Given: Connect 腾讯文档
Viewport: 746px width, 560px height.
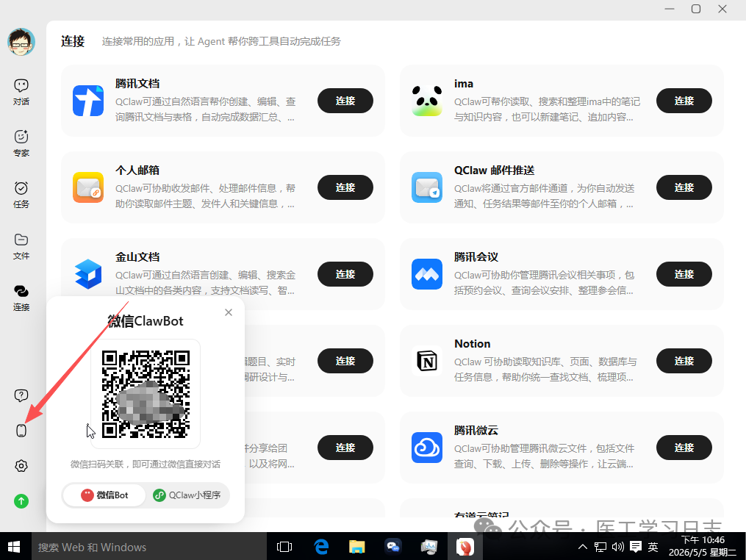Looking at the screenshot, I should point(345,101).
